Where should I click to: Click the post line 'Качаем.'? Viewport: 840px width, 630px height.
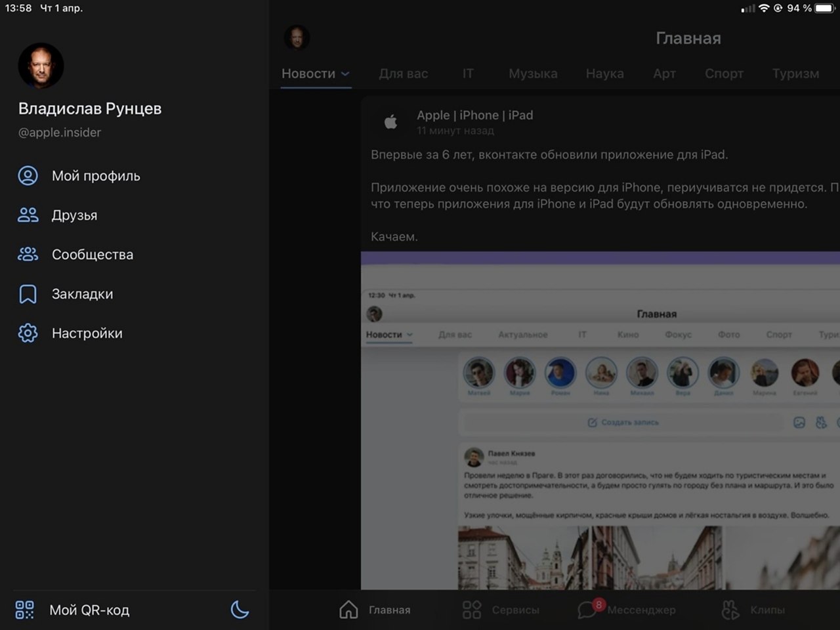pyautogui.click(x=394, y=237)
